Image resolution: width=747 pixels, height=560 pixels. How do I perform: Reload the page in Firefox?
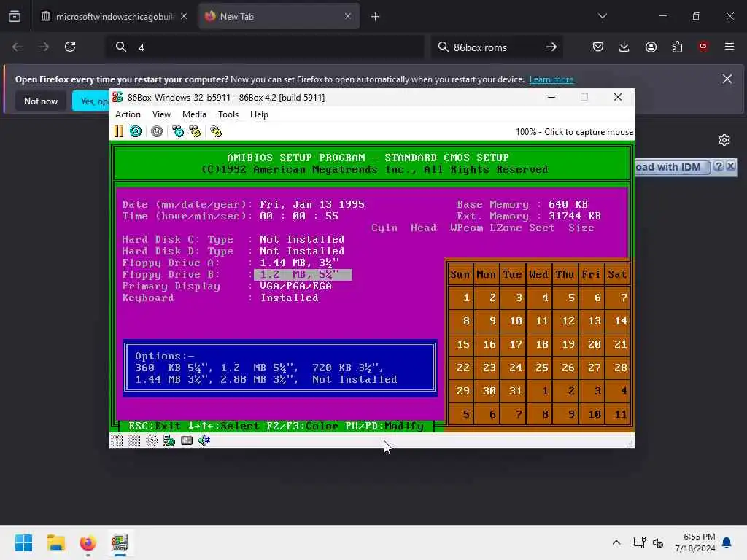click(70, 47)
